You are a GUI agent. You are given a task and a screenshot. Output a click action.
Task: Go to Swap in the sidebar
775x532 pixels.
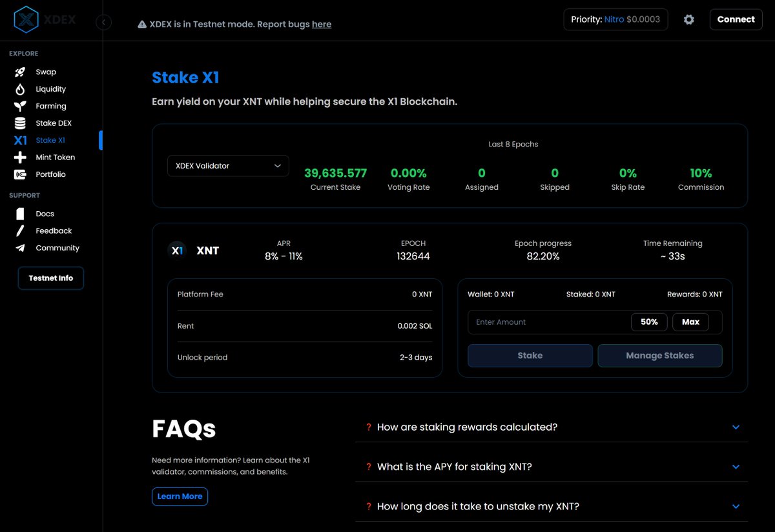46,72
